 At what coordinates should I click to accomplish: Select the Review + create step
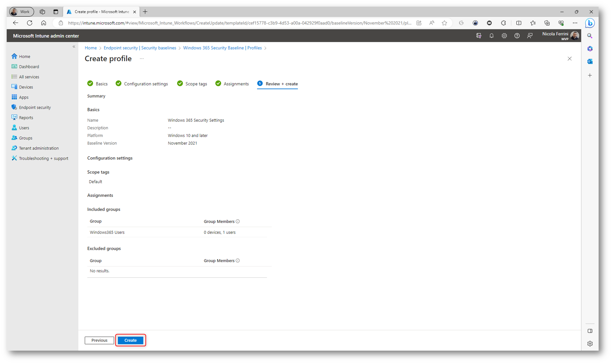(x=277, y=84)
